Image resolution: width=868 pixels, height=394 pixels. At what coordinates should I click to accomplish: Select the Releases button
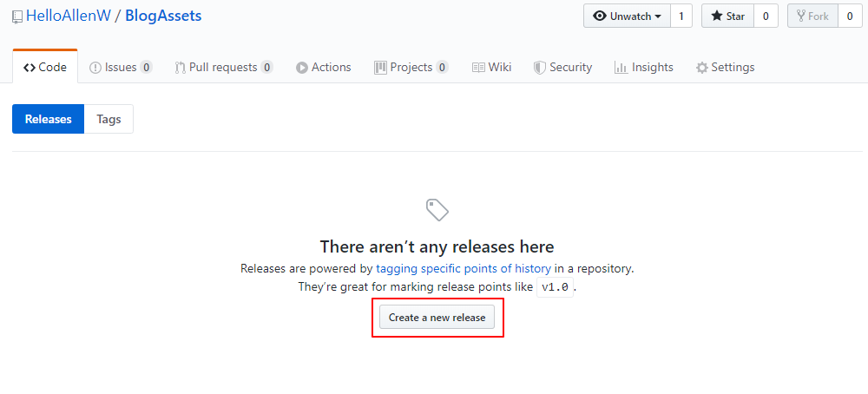48,119
